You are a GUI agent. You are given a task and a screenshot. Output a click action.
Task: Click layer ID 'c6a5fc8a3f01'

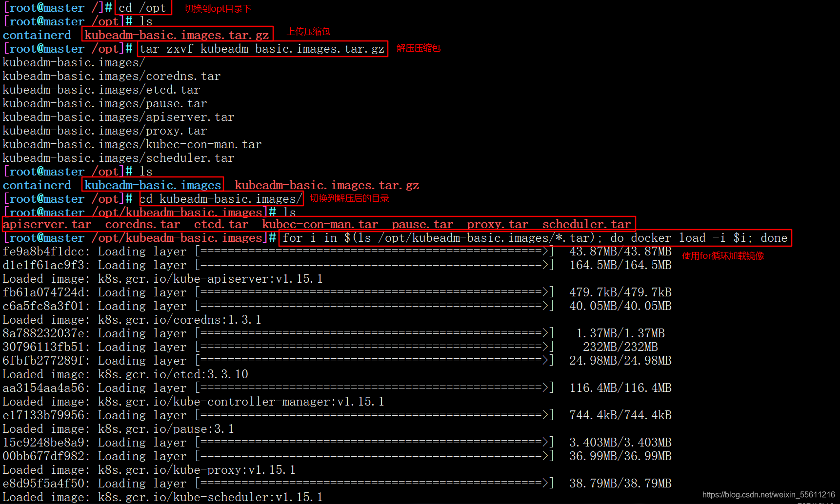click(x=43, y=306)
